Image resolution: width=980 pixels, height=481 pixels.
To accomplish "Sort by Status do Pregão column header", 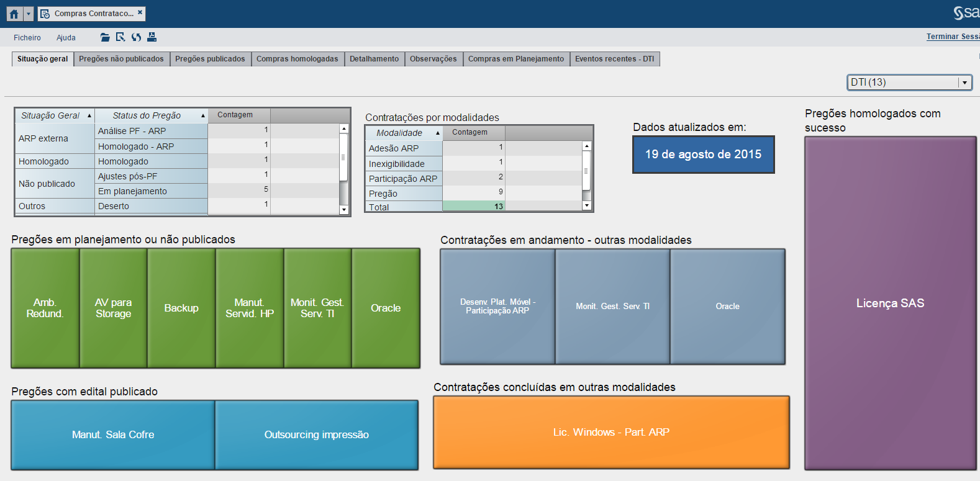I will (x=151, y=115).
